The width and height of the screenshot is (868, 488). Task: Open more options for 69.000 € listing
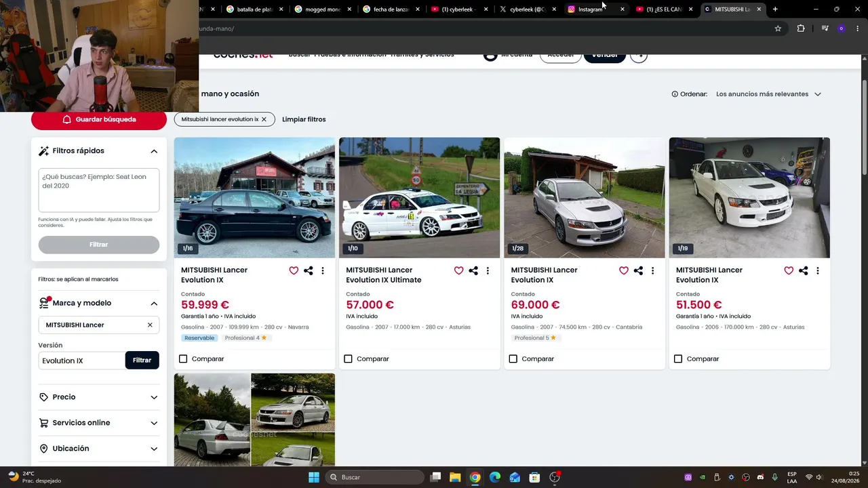click(x=653, y=270)
